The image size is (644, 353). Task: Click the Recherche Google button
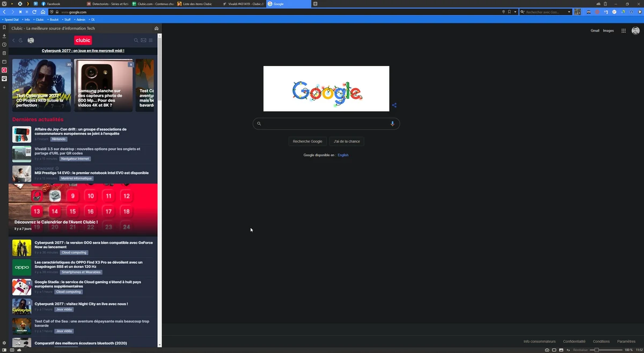coord(308,141)
